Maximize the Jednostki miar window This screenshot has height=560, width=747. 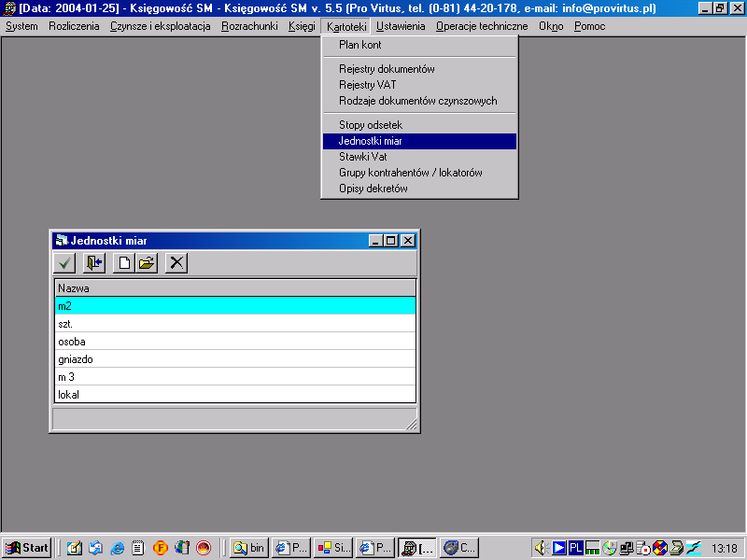click(x=391, y=241)
